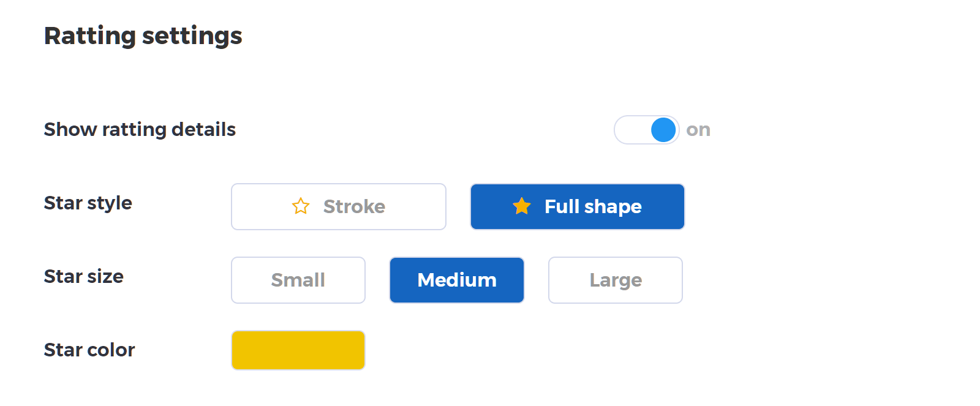Click the filled star icon in Full shape
The width and height of the screenshot is (980, 406).
pos(522,206)
